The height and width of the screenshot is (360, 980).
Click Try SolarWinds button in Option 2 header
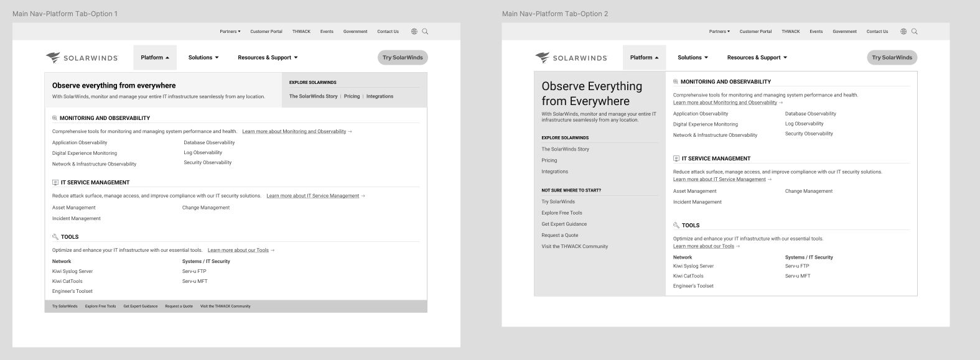(x=892, y=57)
